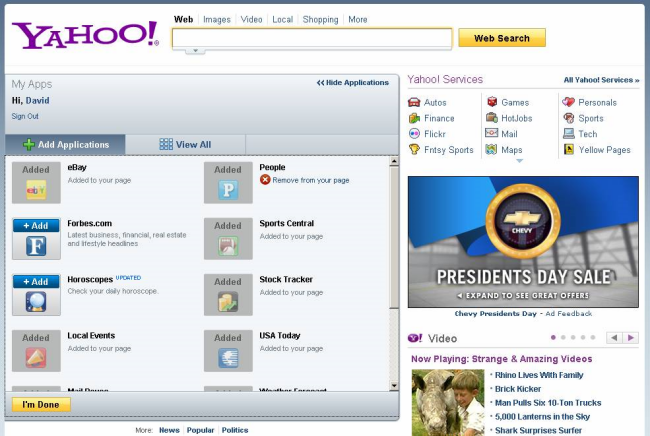This screenshot has width=650, height=436.
Task: Add the Forbes.com application
Action: pyautogui.click(x=36, y=226)
